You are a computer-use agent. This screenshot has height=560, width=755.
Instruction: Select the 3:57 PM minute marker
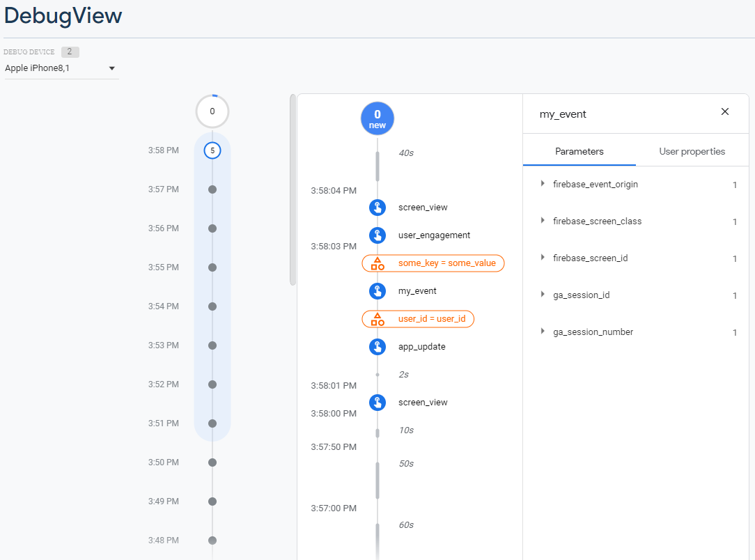[x=212, y=189]
